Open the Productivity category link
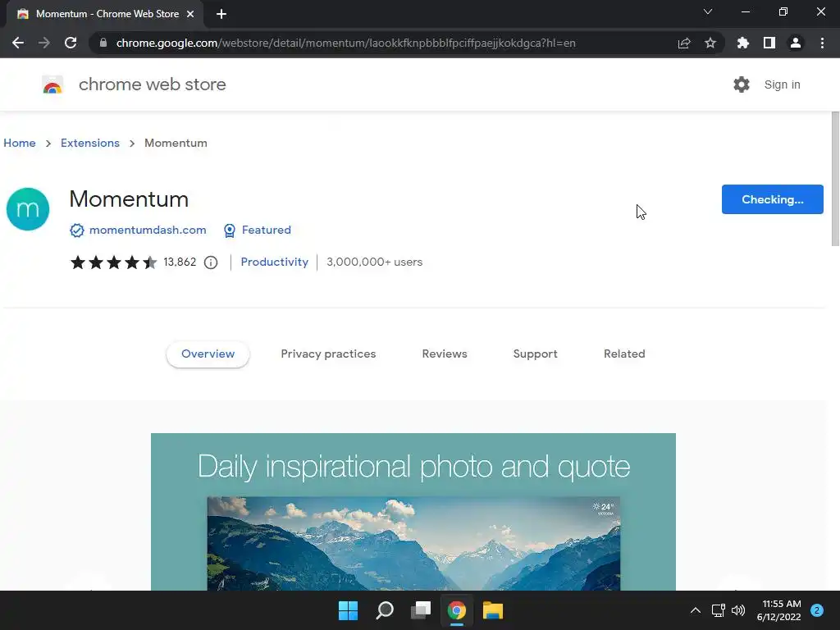The width and height of the screenshot is (840, 630). 274,262
